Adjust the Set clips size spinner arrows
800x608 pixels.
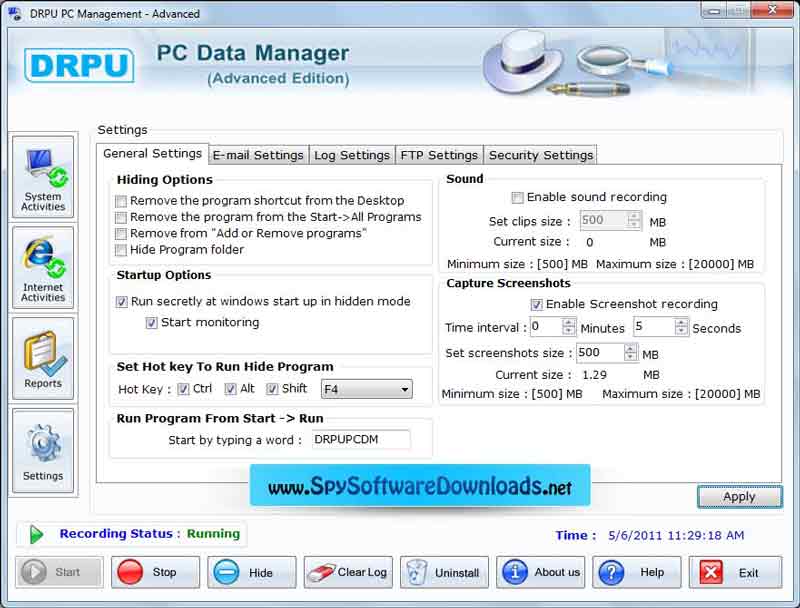click(634, 220)
